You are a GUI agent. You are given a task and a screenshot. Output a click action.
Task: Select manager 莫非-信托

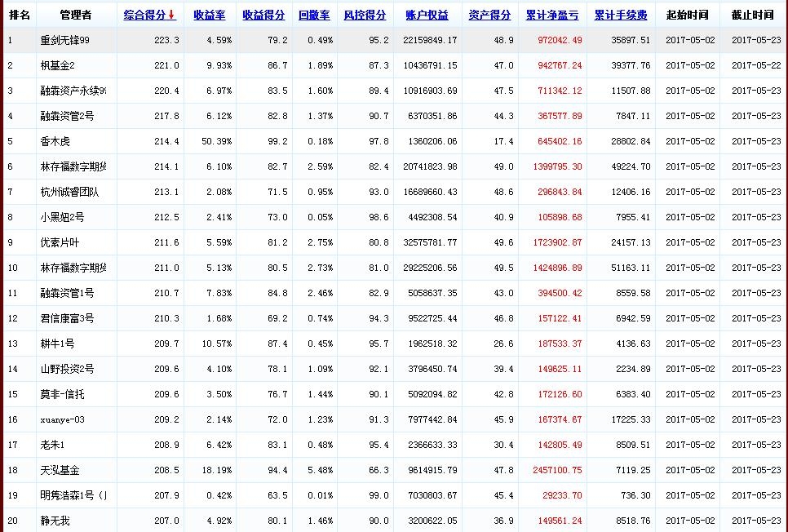tap(62, 394)
